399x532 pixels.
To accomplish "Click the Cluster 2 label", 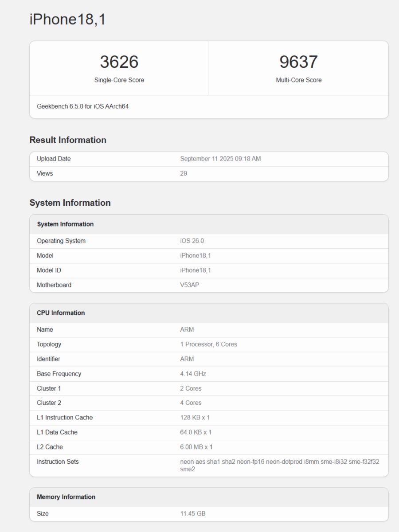I will (x=49, y=403).
